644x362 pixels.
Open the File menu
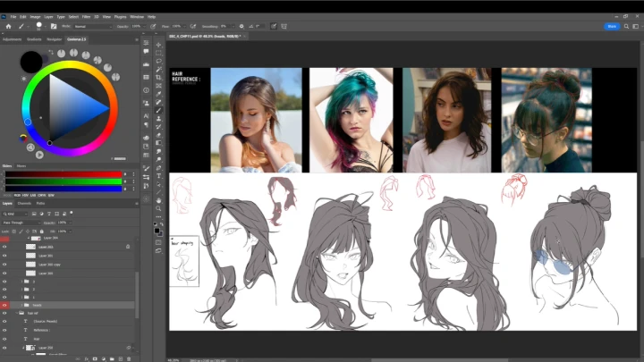(13, 17)
